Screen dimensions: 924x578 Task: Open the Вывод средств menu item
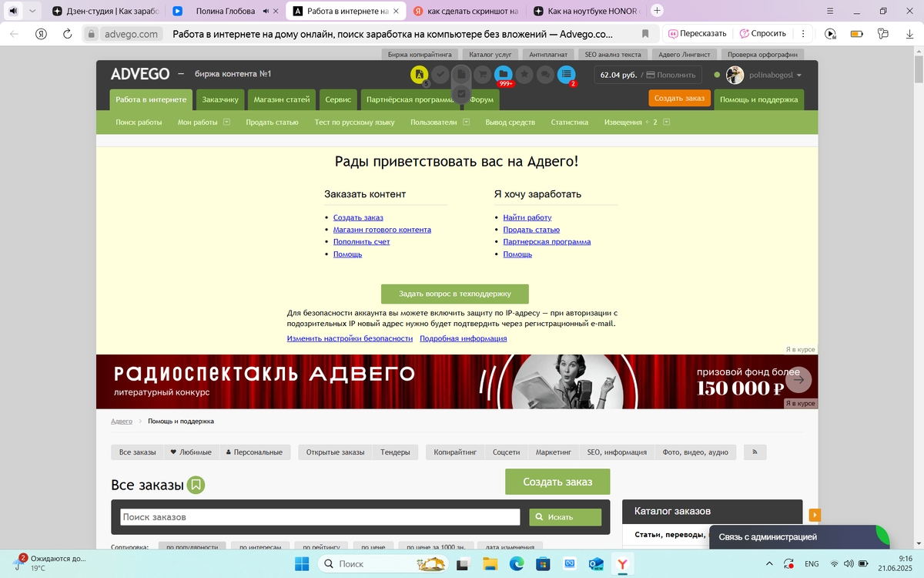click(510, 122)
